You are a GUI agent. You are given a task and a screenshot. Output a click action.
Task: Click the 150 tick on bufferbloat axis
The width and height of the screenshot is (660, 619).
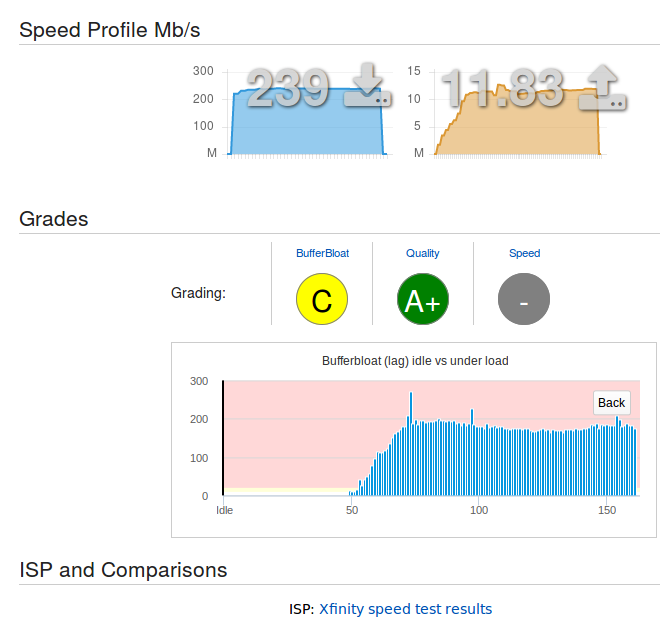tap(607, 510)
